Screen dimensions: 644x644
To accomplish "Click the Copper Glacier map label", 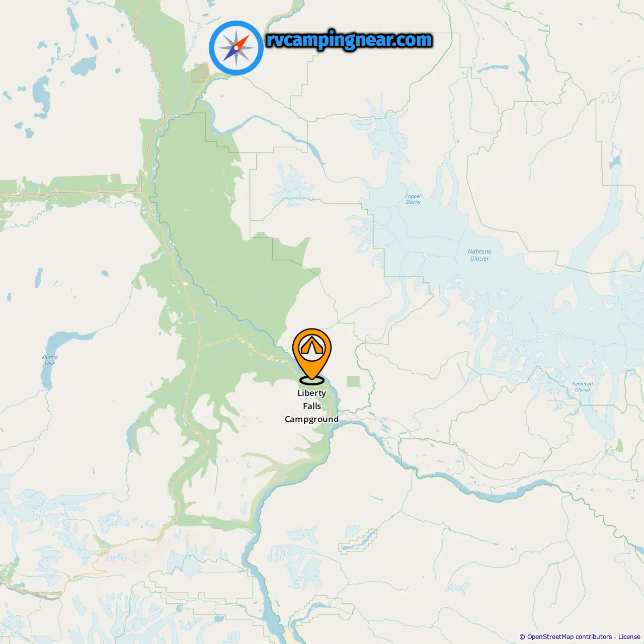I will click(x=413, y=199).
